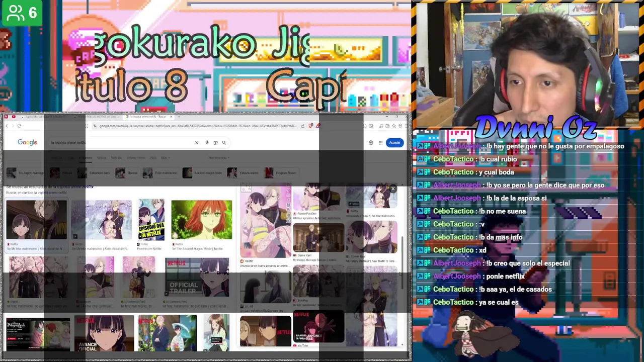Close the image preview panel
Screen dimensions: 644x362
point(393,189)
